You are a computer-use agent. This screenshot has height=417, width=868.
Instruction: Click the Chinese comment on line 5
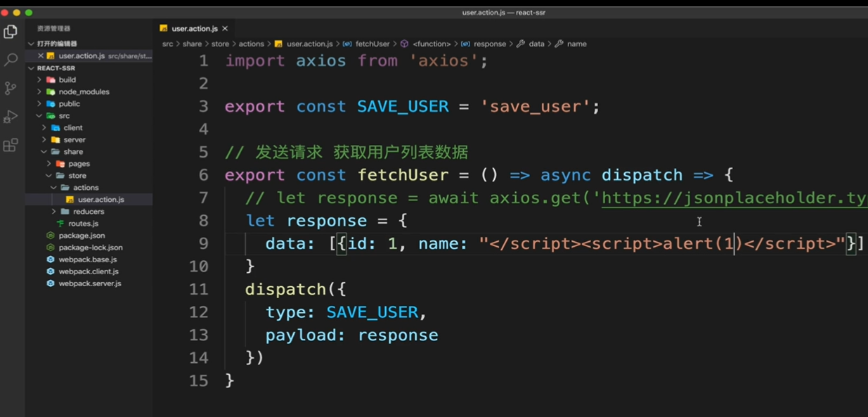[346, 152]
